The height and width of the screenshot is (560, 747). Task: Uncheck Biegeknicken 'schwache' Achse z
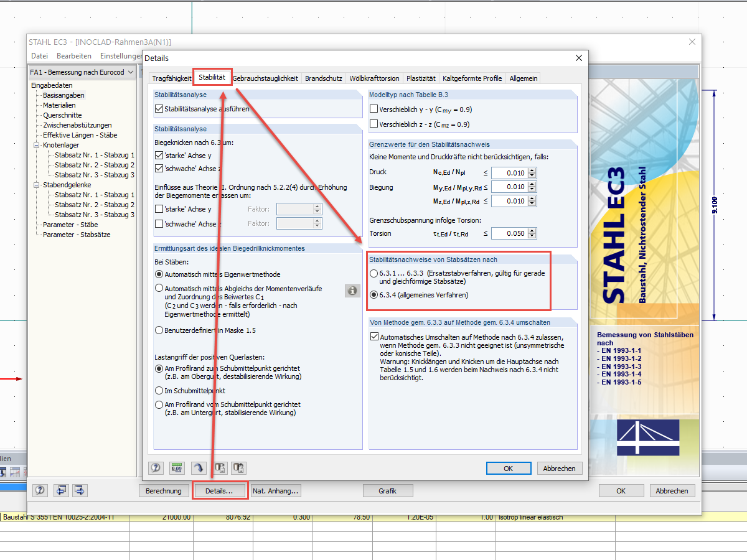pyautogui.click(x=159, y=168)
